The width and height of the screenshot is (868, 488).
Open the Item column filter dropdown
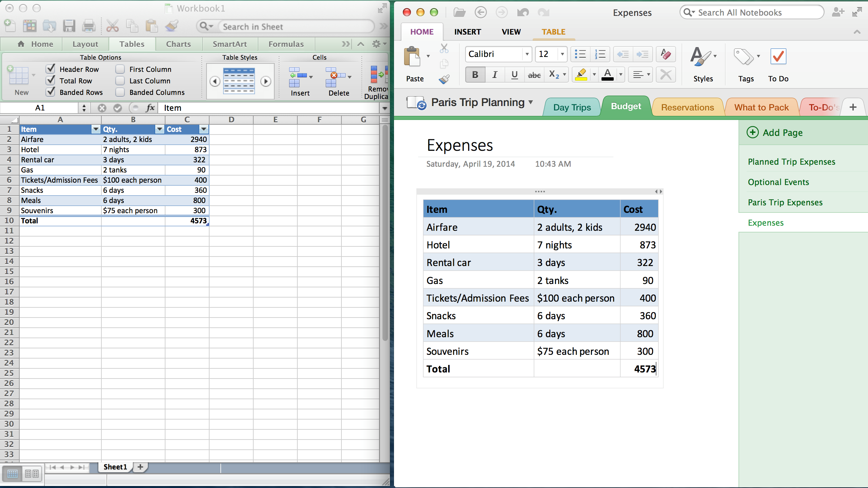(x=96, y=129)
